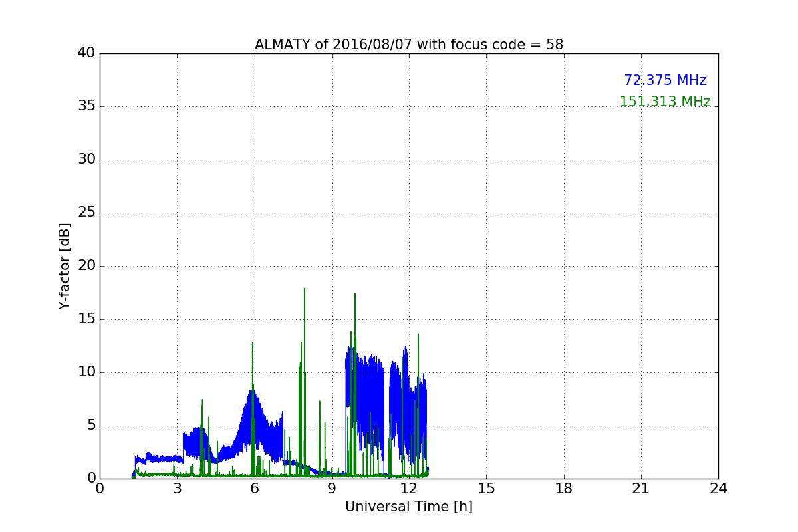
Task: Click the y-axis tick label 15
Action: [86, 319]
